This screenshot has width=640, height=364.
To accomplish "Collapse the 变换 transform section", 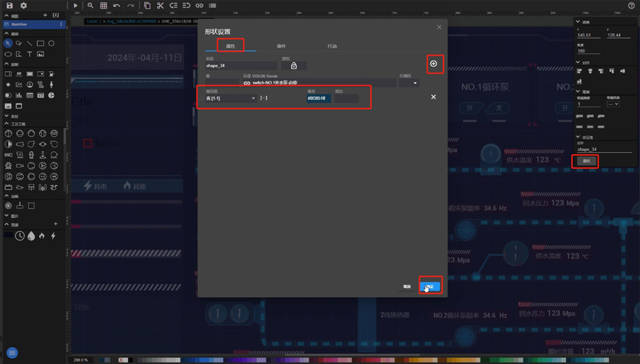I will (578, 22).
